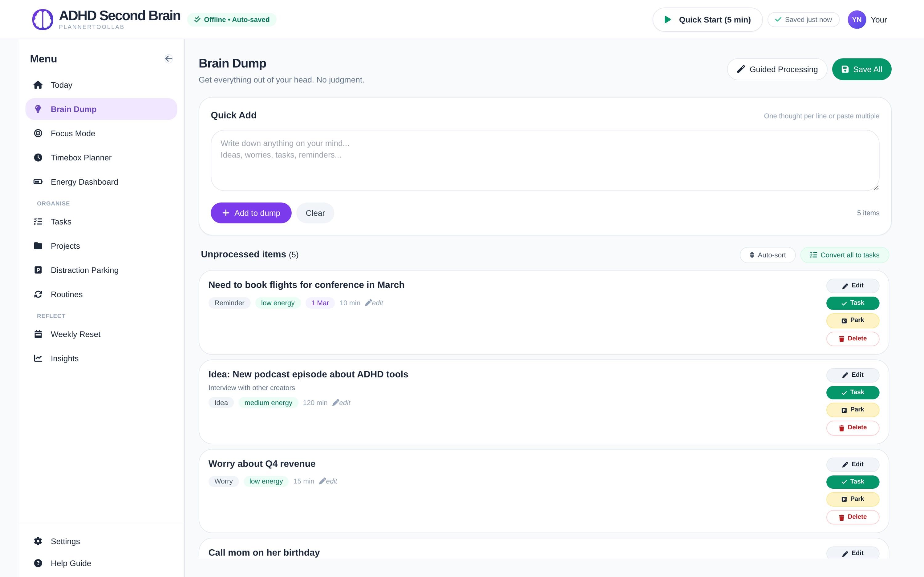Open the Routines refresh icon
The image size is (924, 577).
[38, 294]
